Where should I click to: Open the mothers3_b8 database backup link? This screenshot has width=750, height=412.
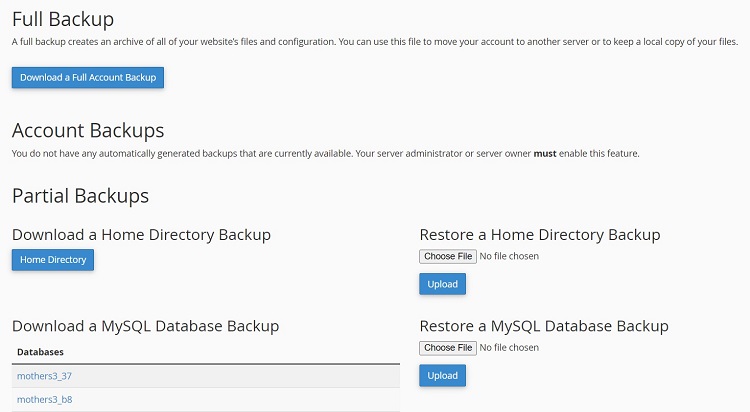[x=44, y=400]
